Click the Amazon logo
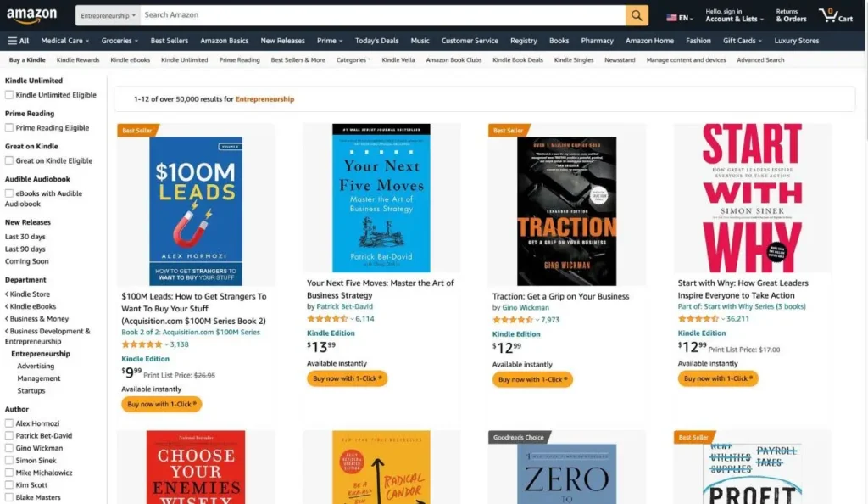Image resolution: width=868 pixels, height=504 pixels. 32,16
